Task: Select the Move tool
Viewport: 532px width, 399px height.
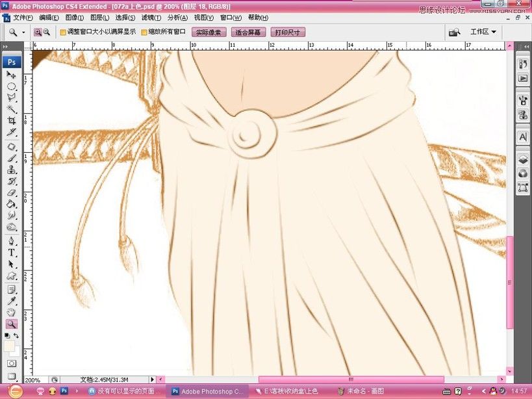Action: 11,74
